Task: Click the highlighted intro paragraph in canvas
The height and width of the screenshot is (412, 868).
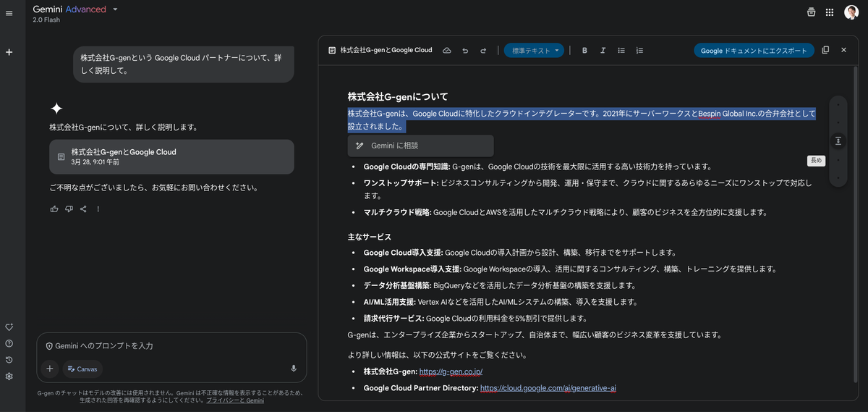Action: [582, 119]
